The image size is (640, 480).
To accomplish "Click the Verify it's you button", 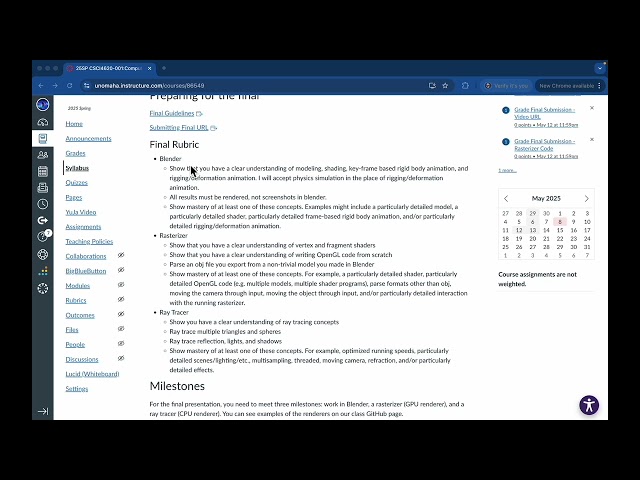I will pyautogui.click(x=506, y=86).
